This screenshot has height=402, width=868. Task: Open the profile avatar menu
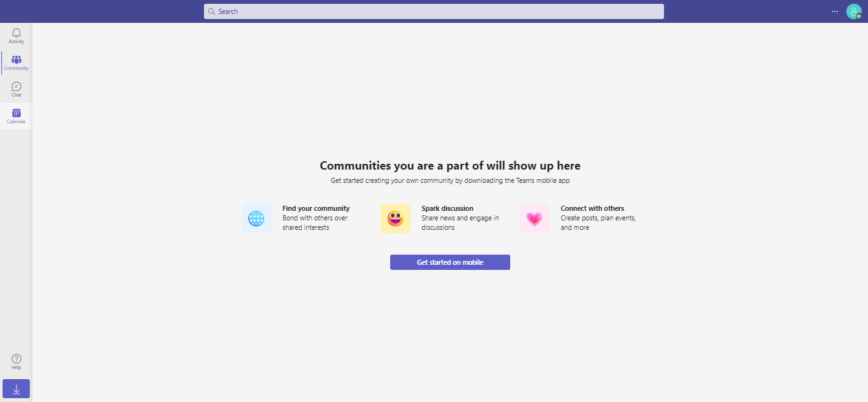tap(853, 11)
